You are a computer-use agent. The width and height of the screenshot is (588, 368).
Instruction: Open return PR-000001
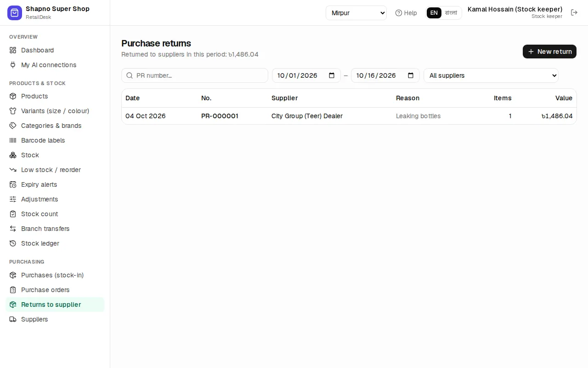click(220, 116)
